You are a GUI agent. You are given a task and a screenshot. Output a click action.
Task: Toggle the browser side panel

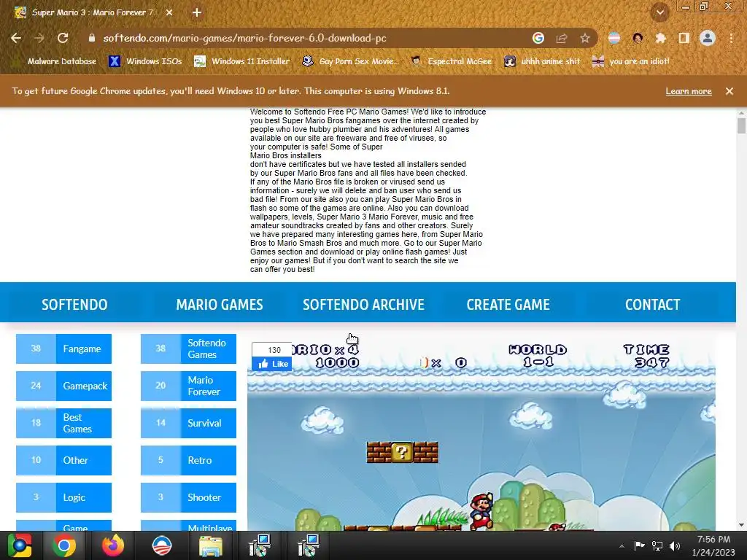[684, 38]
